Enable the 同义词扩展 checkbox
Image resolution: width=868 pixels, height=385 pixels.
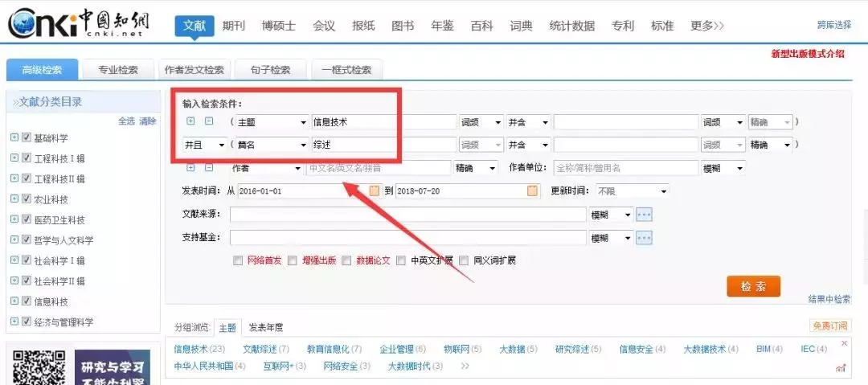click(464, 260)
